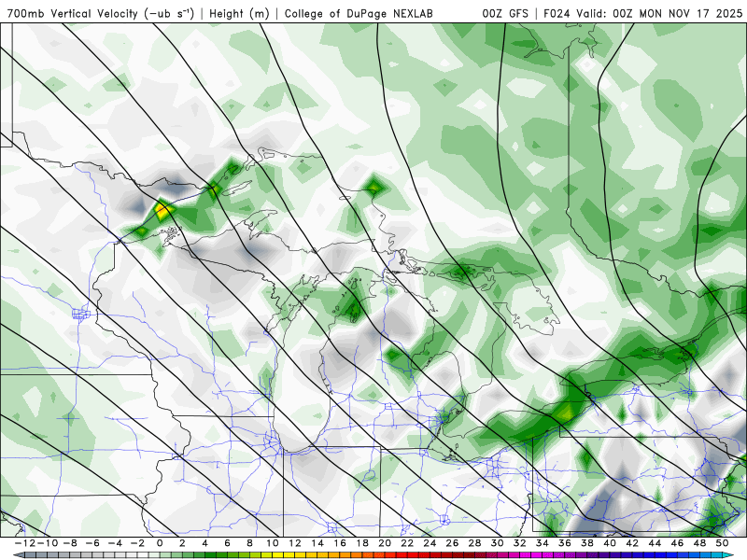Click the -10 value on the color scale

(x=48, y=543)
